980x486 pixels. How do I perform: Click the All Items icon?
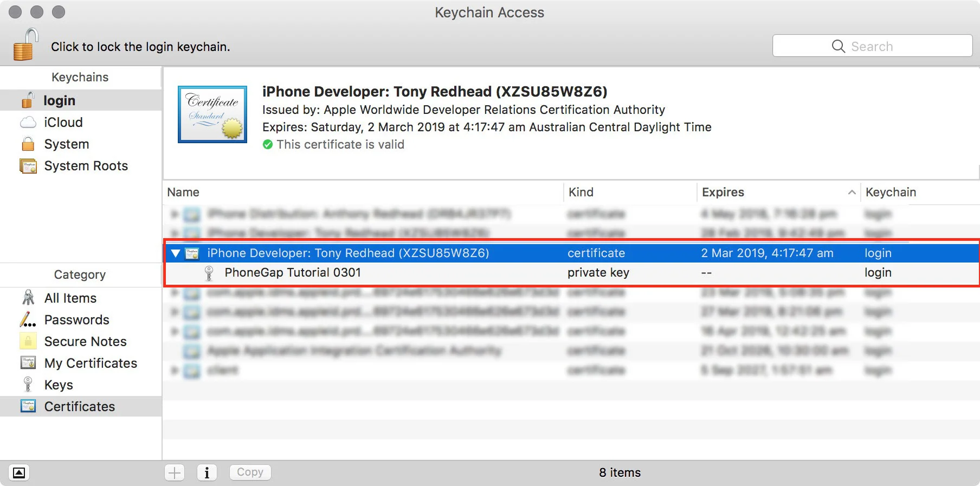click(x=28, y=297)
